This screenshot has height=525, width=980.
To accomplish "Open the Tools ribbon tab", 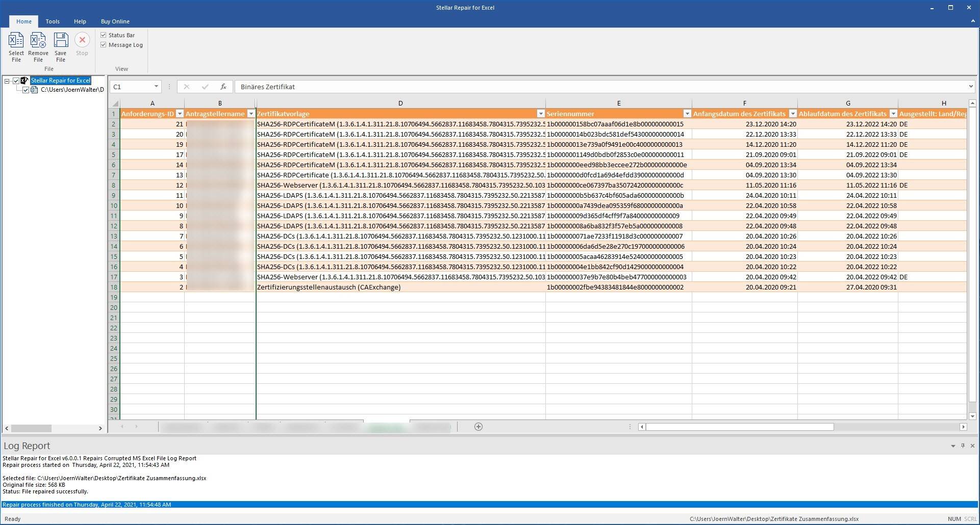I will coord(53,21).
